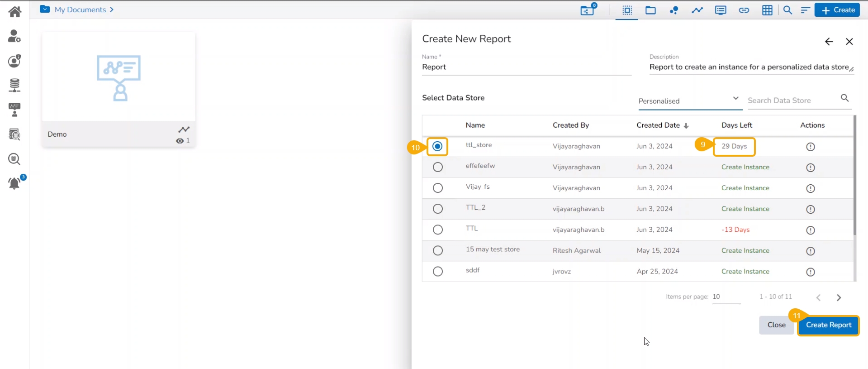Click info icon for ttl_store row
This screenshot has height=369, width=868.
pos(810,147)
